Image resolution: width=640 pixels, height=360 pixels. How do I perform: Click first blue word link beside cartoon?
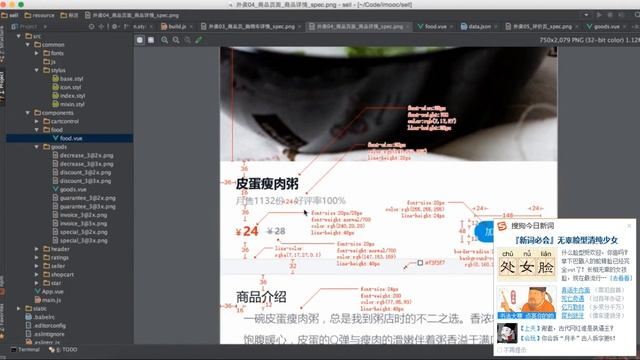[x=576, y=290]
